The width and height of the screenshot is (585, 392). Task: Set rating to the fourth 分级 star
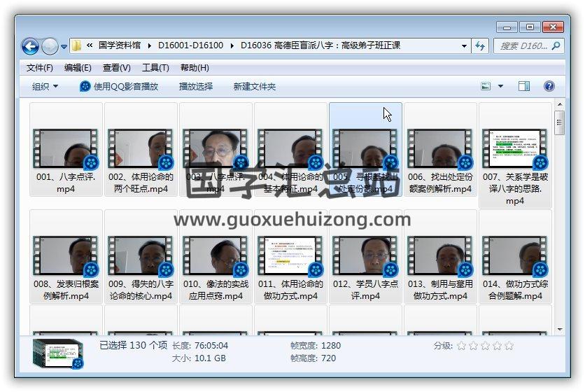pos(498,346)
